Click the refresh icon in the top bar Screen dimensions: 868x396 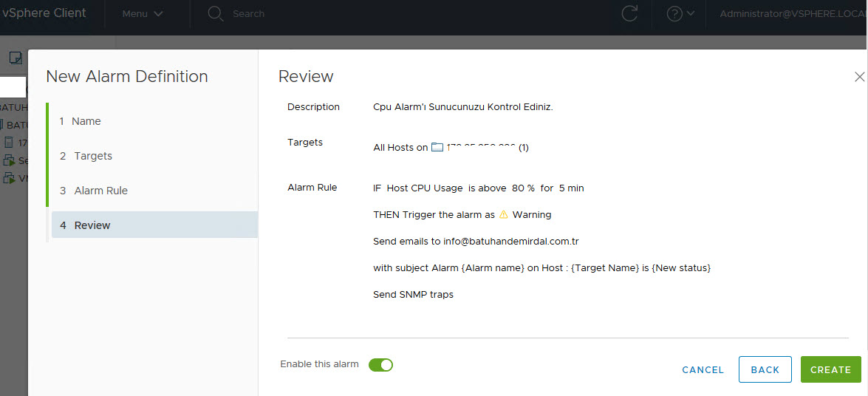point(629,13)
